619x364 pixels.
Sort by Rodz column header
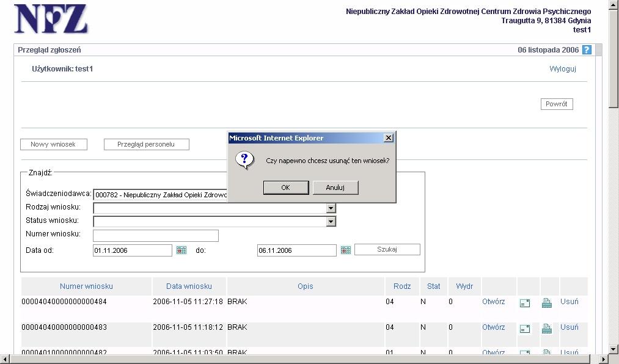[x=402, y=286]
